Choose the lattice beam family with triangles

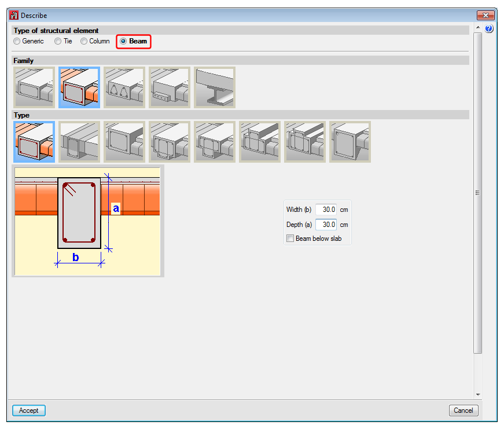pyautogui.click(x=124, y=87)
